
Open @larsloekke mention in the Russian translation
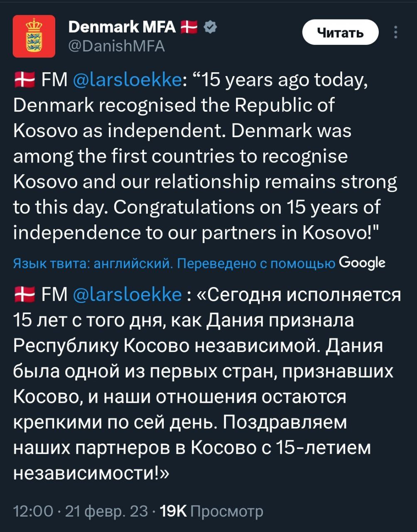coord(127,295)
